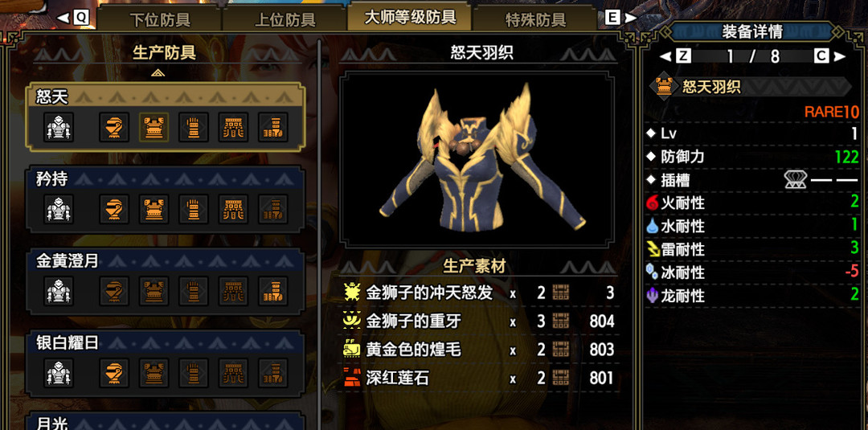Select the 金狮子的冲天怒发 material row
The width and height of the screenshot is (868, 430).
(x=479, y=293)
